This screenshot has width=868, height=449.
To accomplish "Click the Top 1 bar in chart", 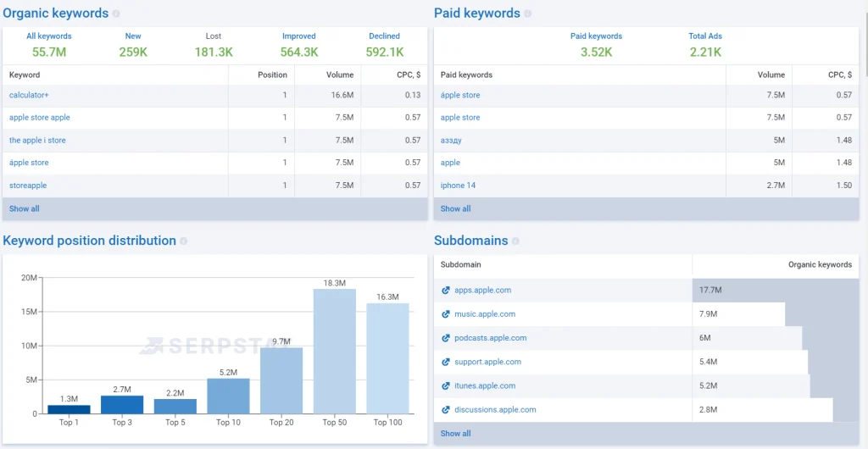I will click(69, 409).
